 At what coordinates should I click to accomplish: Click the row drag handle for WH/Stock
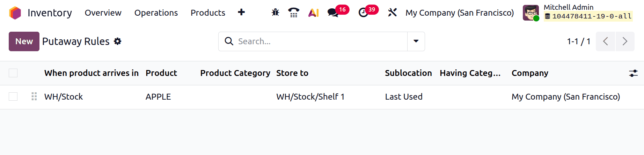34,96
